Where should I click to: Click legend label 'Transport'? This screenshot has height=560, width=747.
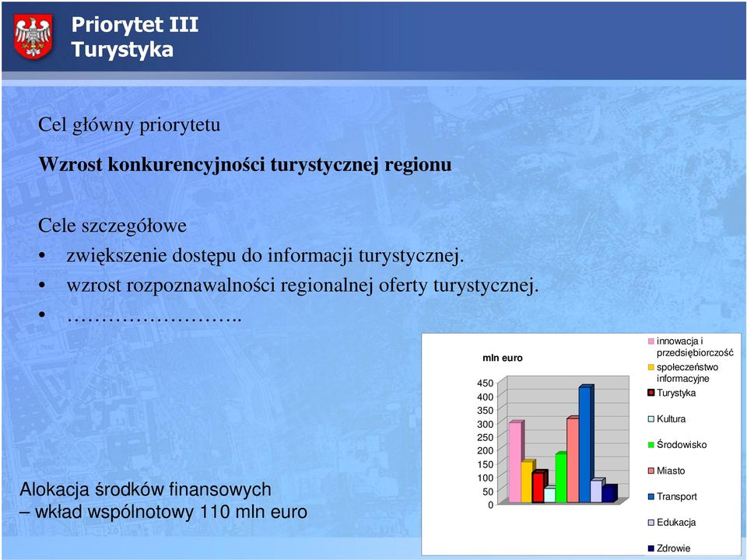coord(677,497)
